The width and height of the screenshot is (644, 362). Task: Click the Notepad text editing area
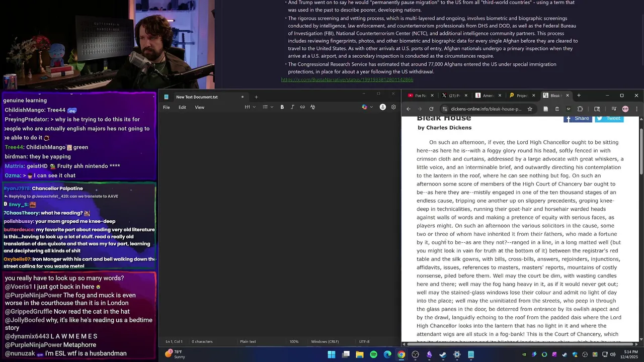279,225
